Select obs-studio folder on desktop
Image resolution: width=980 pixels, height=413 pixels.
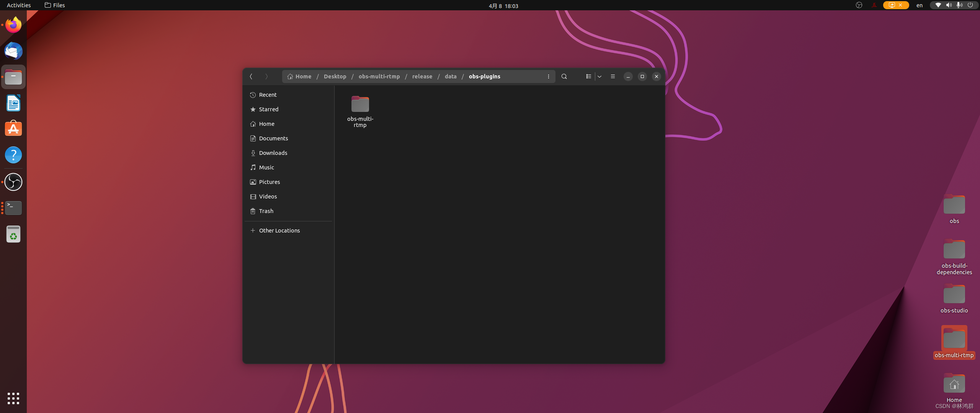pyautogui.click(x=954, y=298)
